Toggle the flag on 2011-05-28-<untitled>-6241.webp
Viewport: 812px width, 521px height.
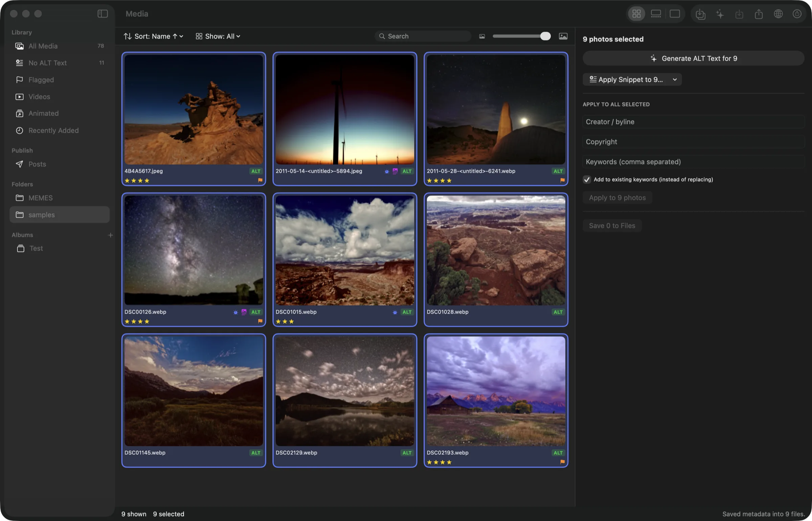[562, 180]
